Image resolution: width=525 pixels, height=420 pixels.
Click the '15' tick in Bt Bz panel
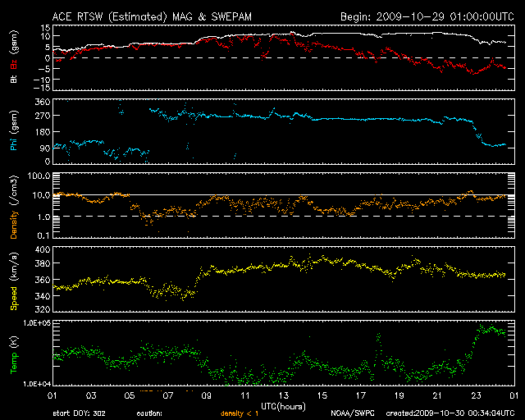coord(46,28)
